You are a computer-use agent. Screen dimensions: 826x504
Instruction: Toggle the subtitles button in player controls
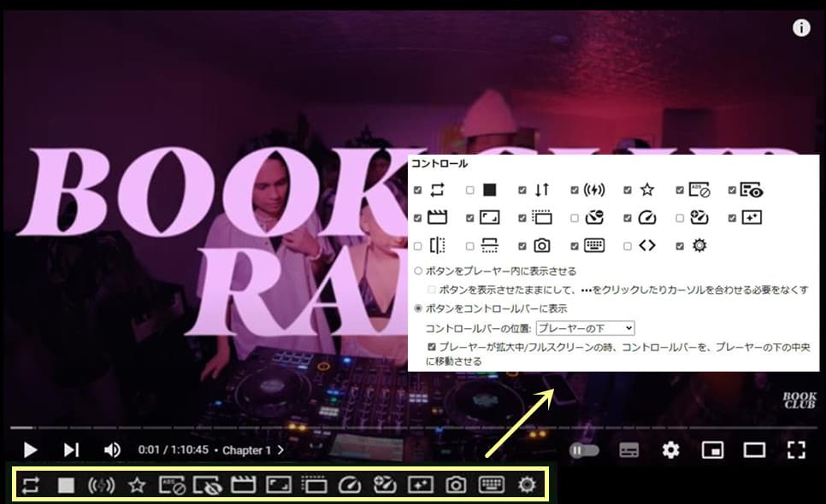[629, 450]
